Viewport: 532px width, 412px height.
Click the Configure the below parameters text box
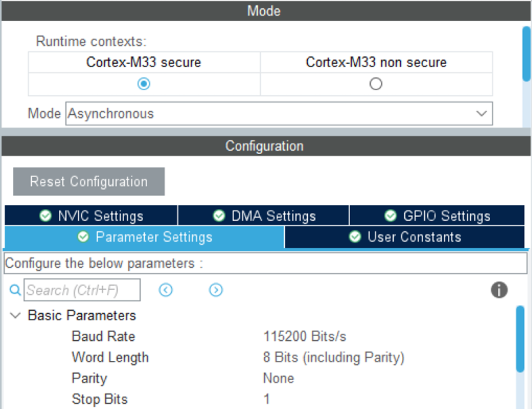coord(265,263)
